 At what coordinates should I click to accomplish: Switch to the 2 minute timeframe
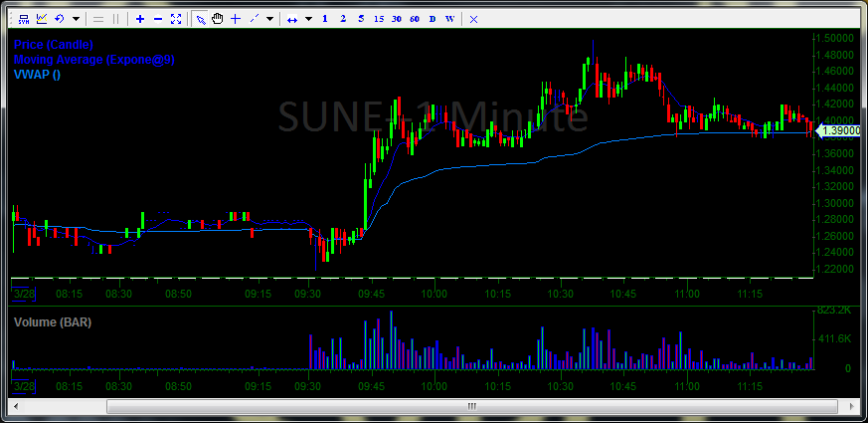click(343, 19)
